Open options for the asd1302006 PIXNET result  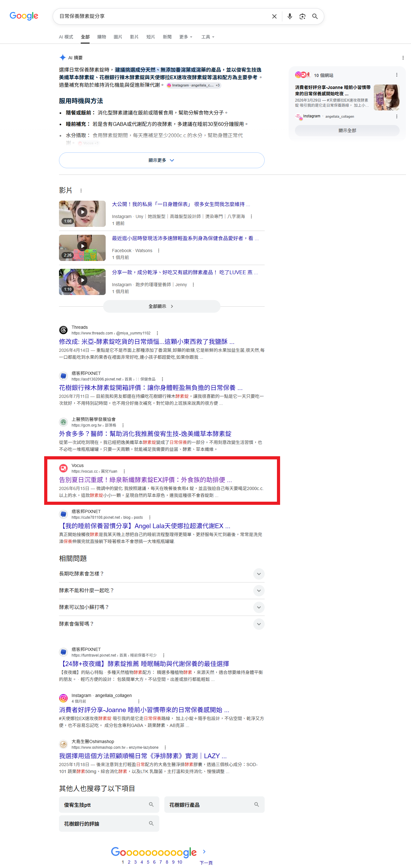(x=162, y=379)
